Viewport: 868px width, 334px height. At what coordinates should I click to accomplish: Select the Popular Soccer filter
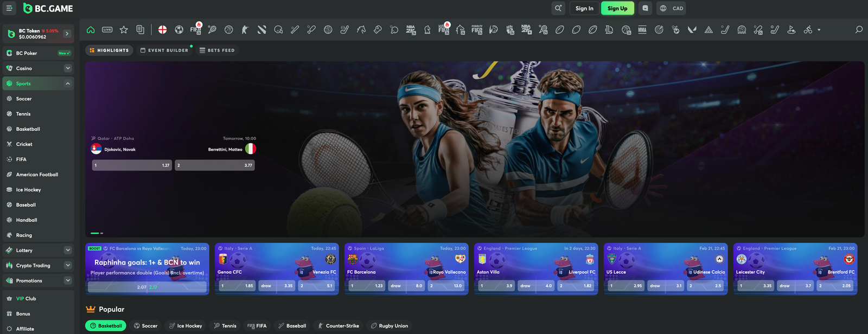pyautogui.click(x=145, y=326)
